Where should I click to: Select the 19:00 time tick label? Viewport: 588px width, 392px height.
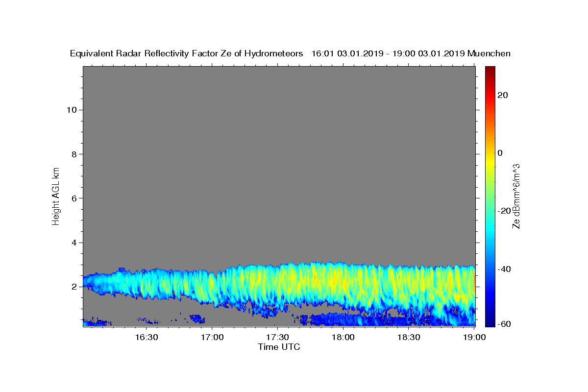[x=474, y=337]
